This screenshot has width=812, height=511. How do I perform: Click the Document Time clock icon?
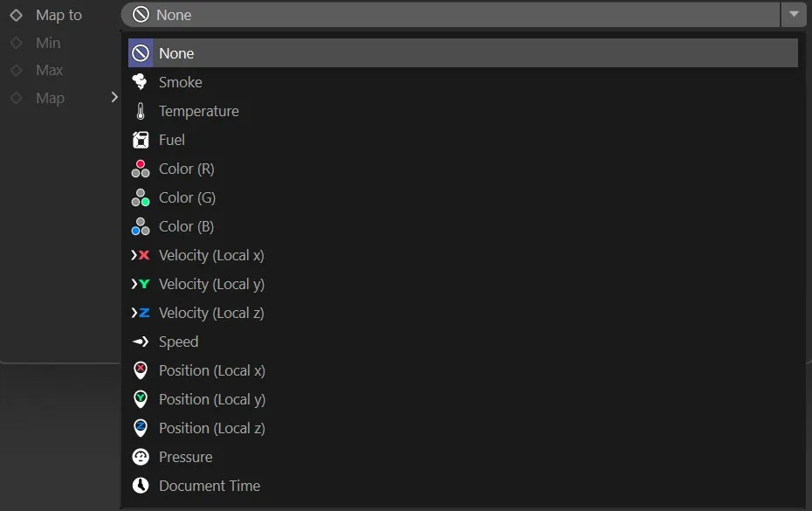(141, 486)
